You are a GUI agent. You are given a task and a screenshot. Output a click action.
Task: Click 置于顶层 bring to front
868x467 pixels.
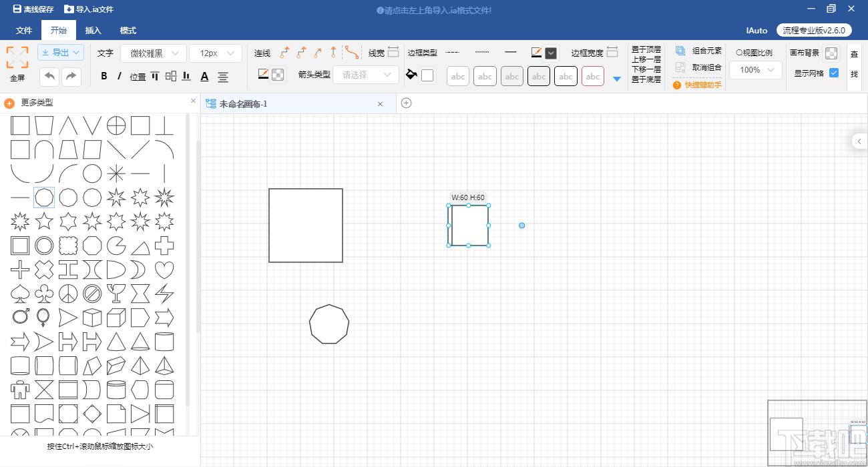646,49
